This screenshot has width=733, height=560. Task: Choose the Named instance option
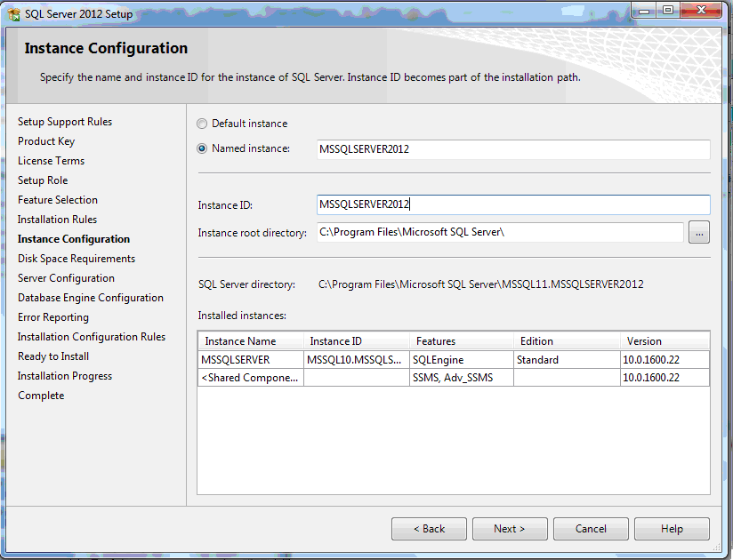coord(202,148)
